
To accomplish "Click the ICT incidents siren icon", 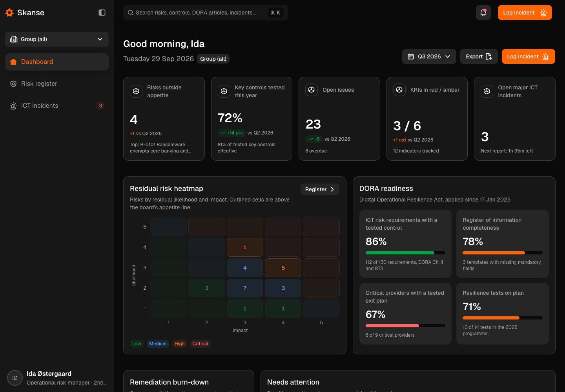I will 13,106.
